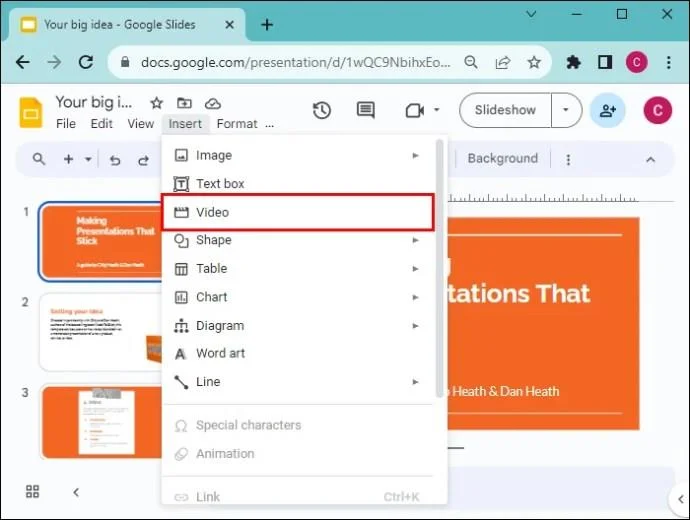
Task: Star the presentation title
Action: pos(156,103)
